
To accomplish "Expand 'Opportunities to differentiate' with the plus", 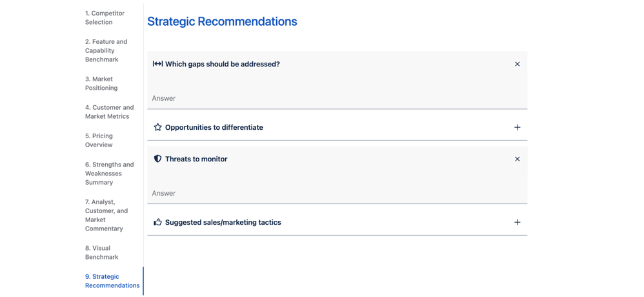I will point(517,127).
